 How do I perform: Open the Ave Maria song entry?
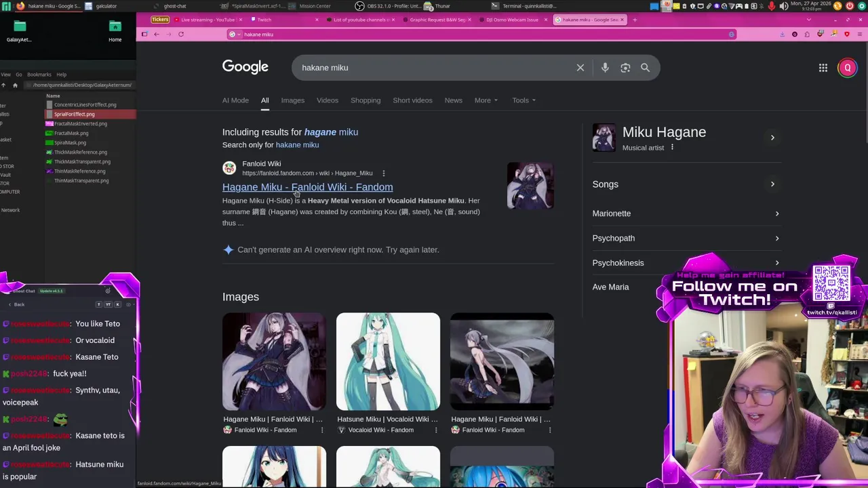click(610, 287)
